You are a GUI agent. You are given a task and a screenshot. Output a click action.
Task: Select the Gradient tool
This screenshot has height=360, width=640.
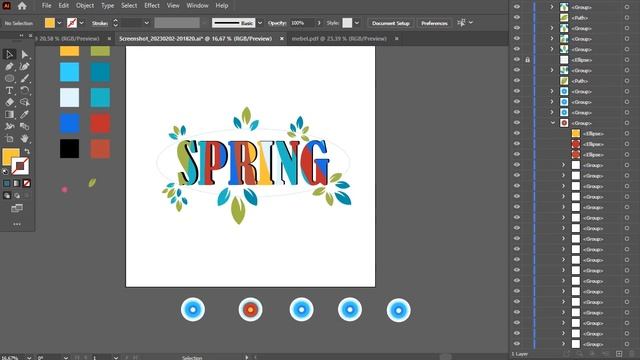[x=9, y=114]
